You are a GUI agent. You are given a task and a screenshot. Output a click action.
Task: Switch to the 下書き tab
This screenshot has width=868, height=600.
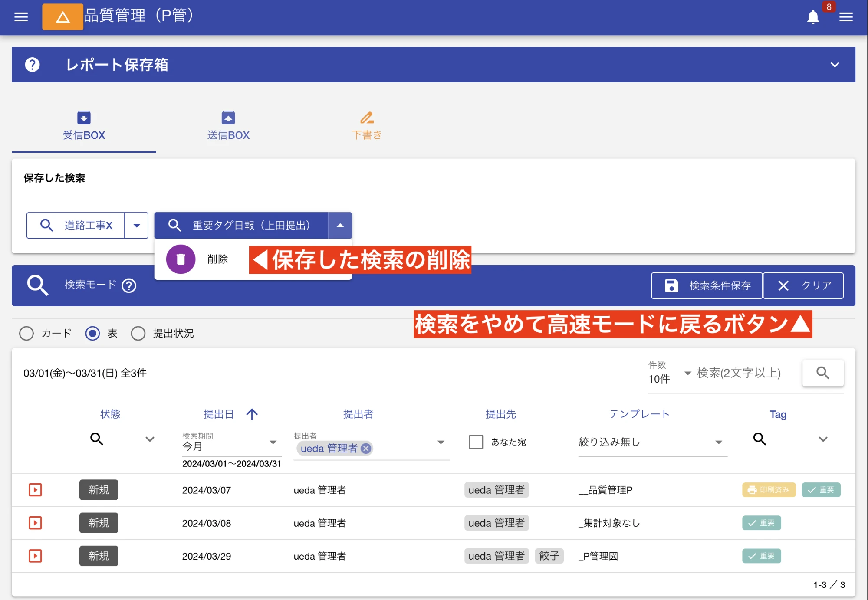tap(367, 126)
